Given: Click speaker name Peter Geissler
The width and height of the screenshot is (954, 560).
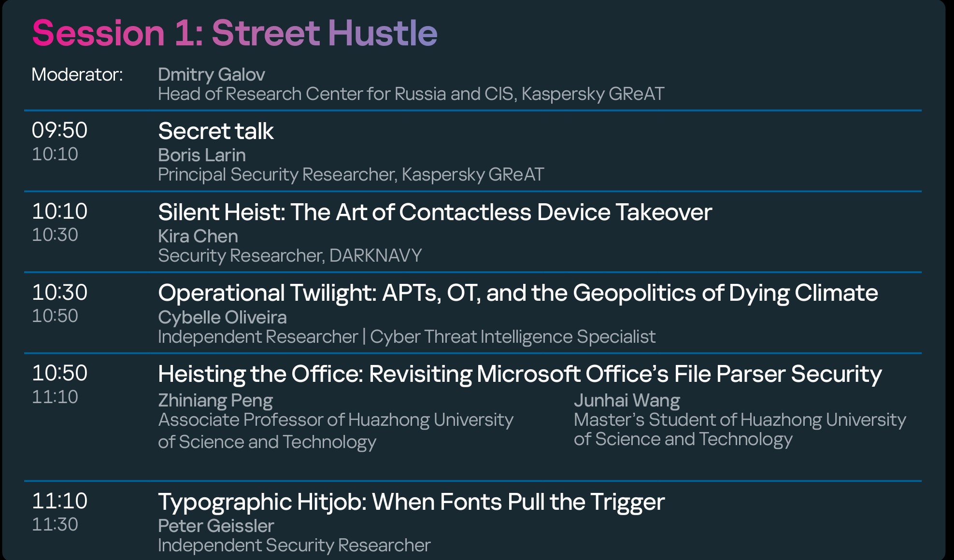Looking at the screenshot, I should 215,526.
